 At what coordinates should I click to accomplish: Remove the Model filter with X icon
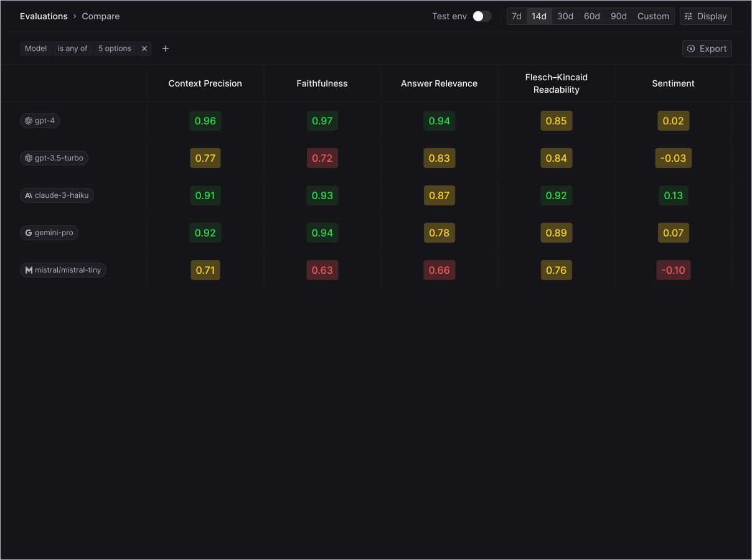[144, 49]
